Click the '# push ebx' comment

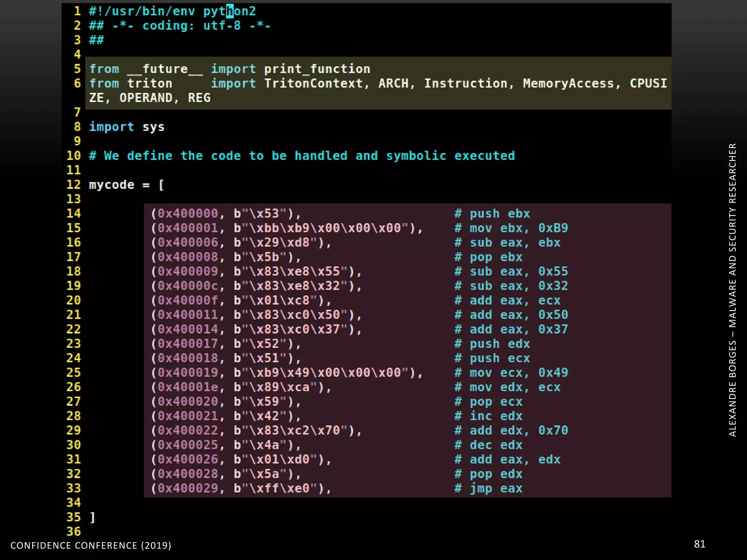pos(492,214)
